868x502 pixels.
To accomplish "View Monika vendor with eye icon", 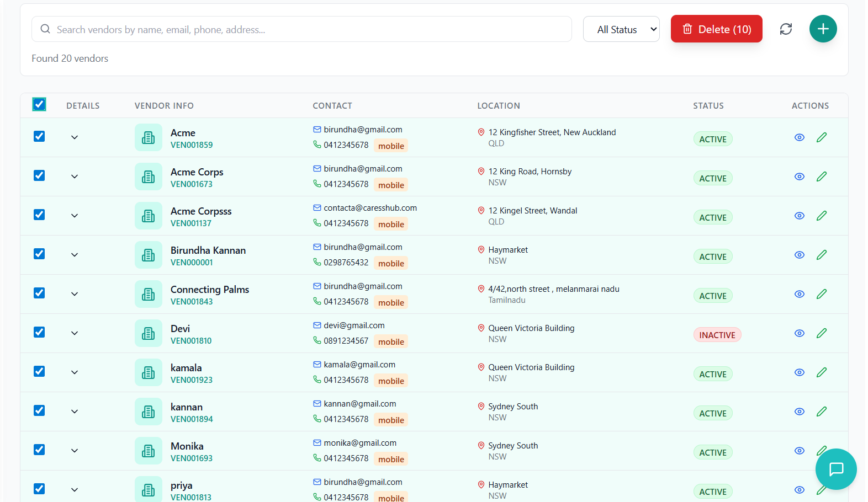I will point(799,451).
